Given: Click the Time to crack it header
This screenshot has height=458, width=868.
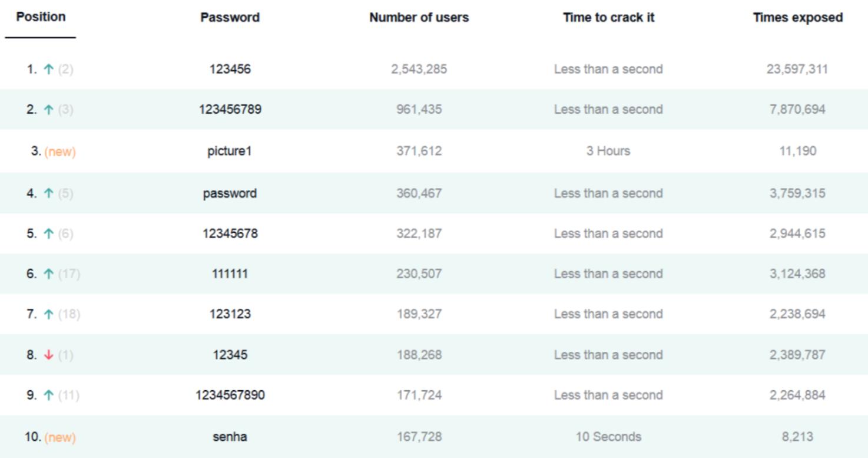Looking at the screenshot, I should click(x=608, y=18).
